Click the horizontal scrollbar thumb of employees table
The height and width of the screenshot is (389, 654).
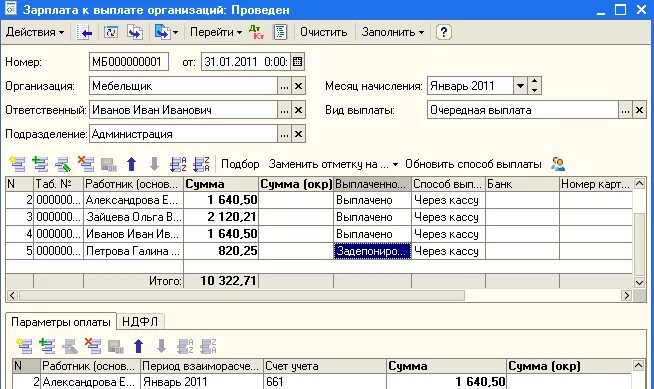coord(242,296)
